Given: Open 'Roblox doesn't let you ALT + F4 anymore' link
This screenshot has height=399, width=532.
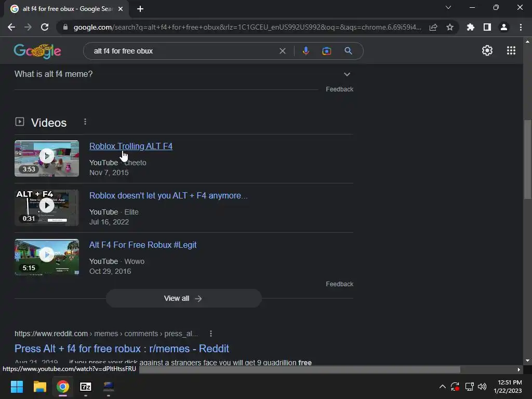Looking at the screenshot, I should coord(168,195).
